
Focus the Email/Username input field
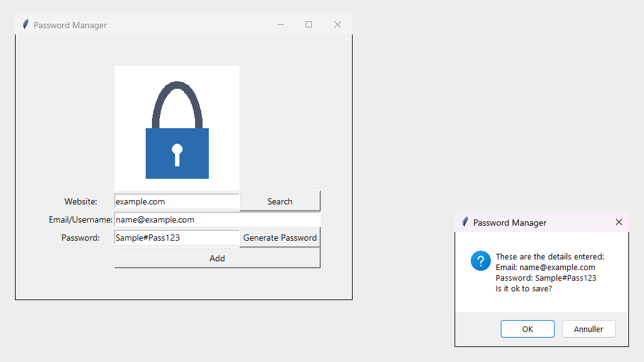[217, 219]
